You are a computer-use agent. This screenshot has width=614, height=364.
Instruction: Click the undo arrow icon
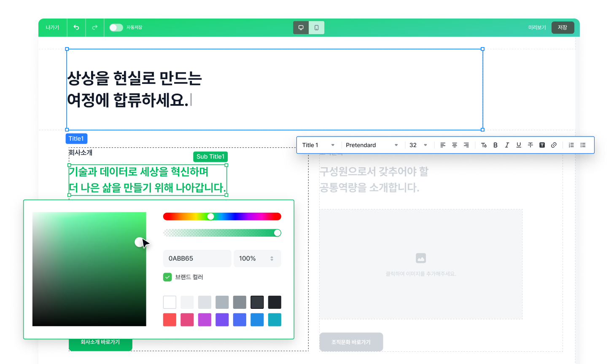point(76,27)
